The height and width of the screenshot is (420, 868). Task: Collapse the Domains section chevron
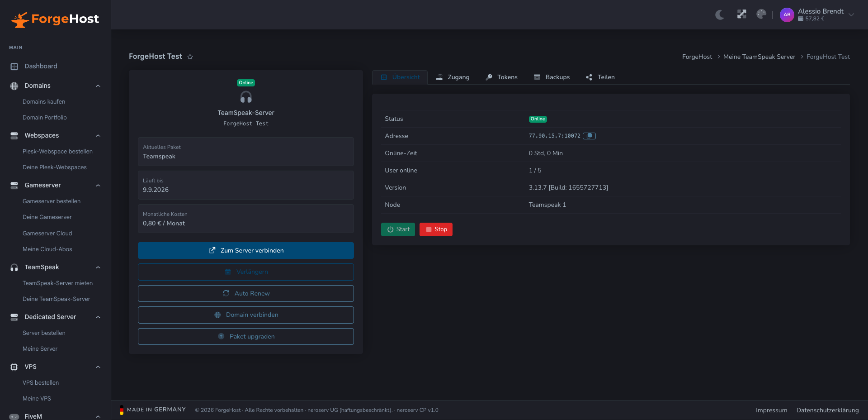[x=98, y=86]
